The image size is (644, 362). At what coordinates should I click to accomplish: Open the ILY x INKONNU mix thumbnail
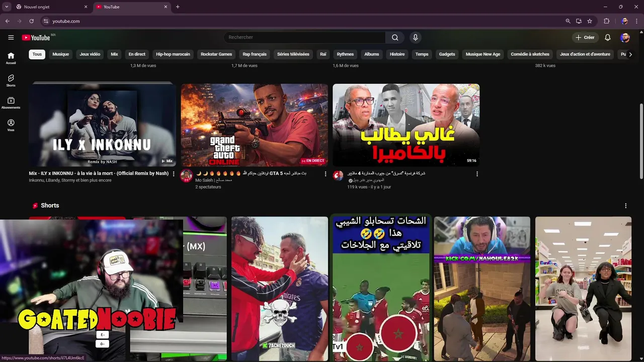[x=102, y=125]
